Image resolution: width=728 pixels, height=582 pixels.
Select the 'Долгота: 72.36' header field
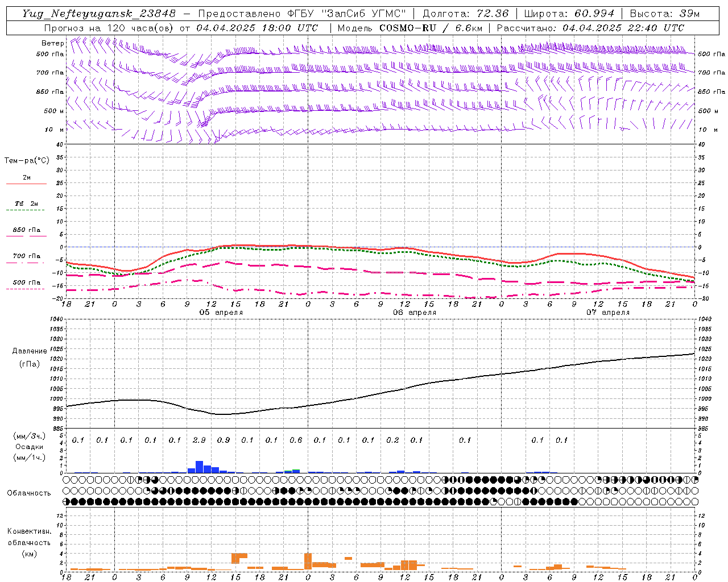(x=465, y=14)
